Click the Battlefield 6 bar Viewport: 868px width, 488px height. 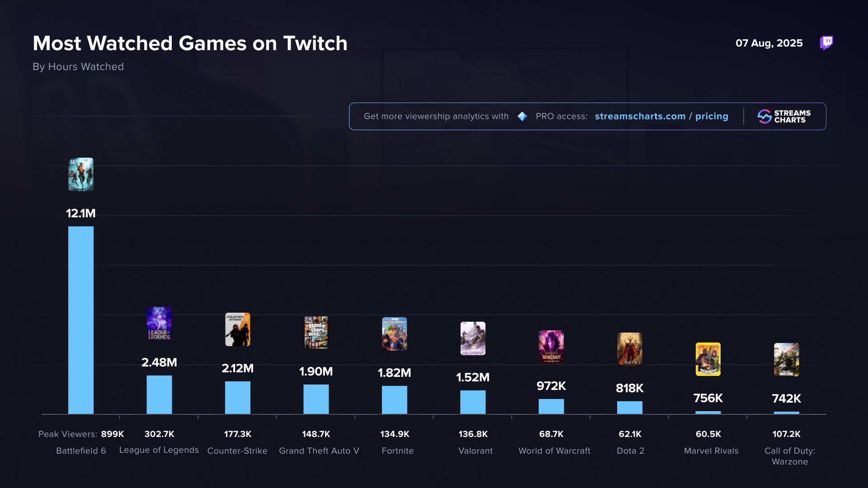click(81, 320)
